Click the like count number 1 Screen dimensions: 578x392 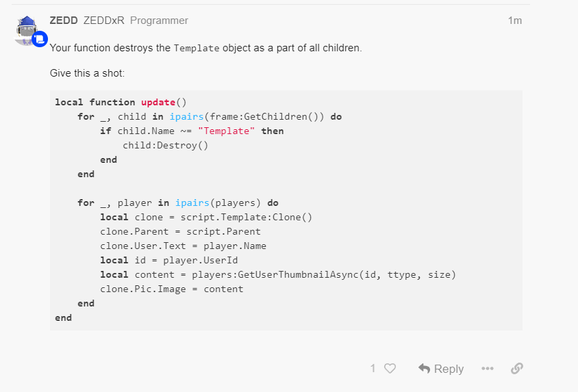[x=373, y=369]
